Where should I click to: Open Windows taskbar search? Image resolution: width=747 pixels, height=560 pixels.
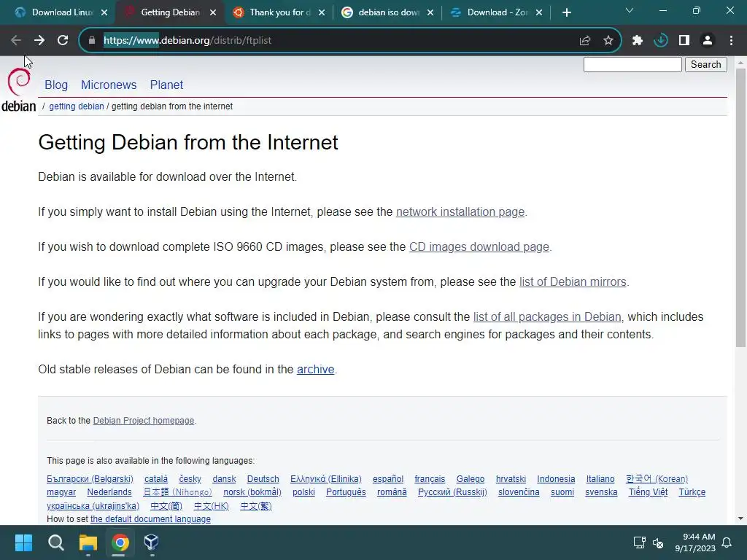tap(55, 542)
